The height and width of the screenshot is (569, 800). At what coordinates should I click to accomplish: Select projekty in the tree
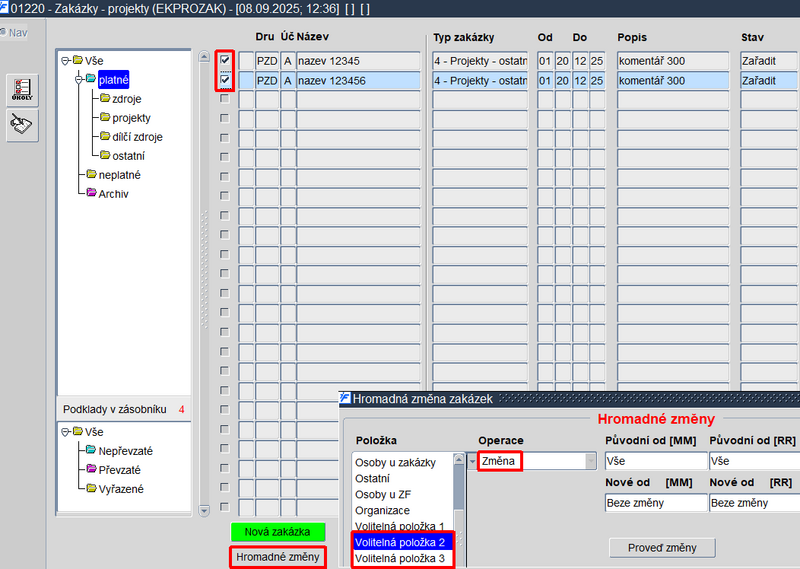click(132, 118)
